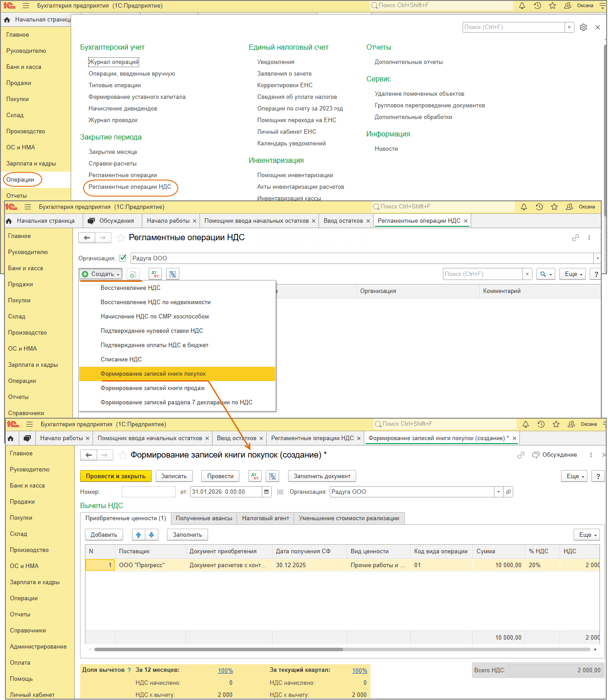
Task: Switch to the Уменьшение стоимости реализации tab
Action: click(349, 518)
